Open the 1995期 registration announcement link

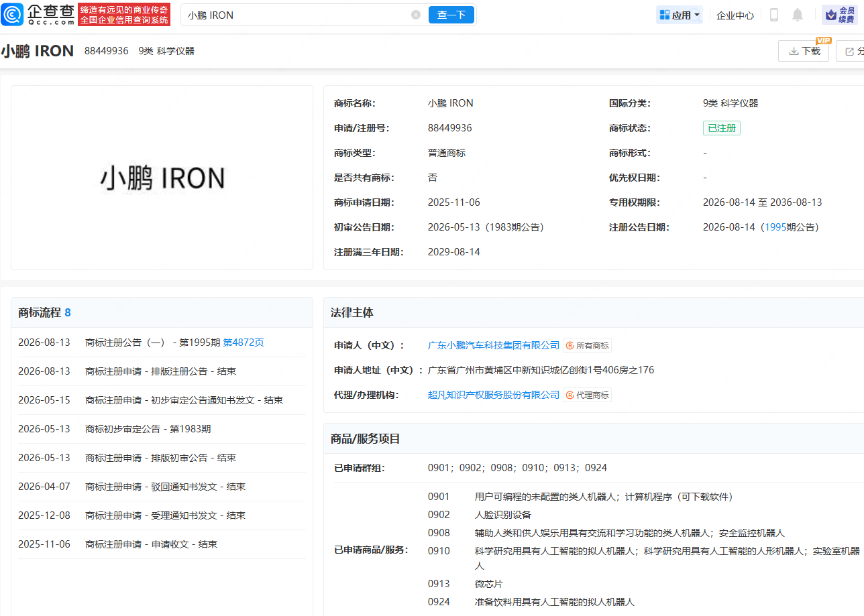pos(775,227)
